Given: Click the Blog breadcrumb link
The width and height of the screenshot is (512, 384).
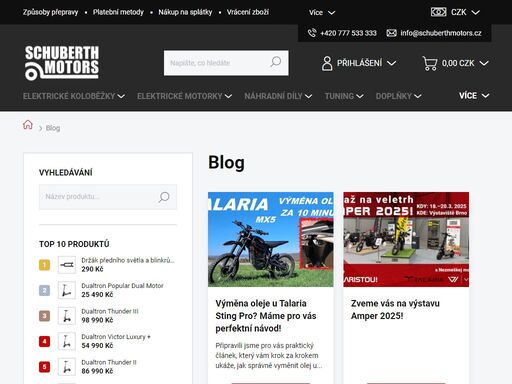Looking at the screenshot, I should (53, 128).
